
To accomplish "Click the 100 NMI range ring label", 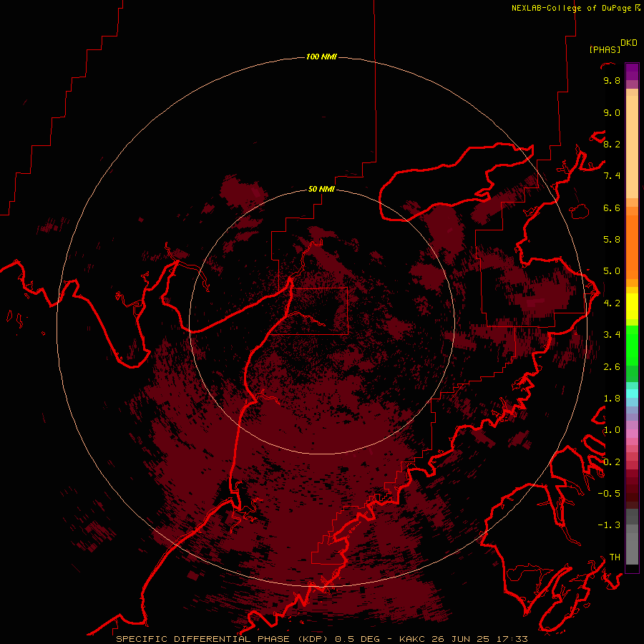I will point(321,57).
